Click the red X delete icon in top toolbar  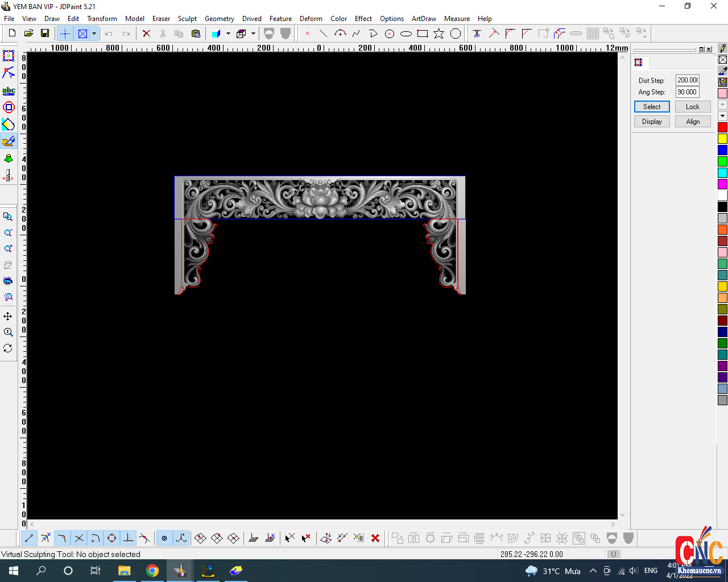[146, 34]
